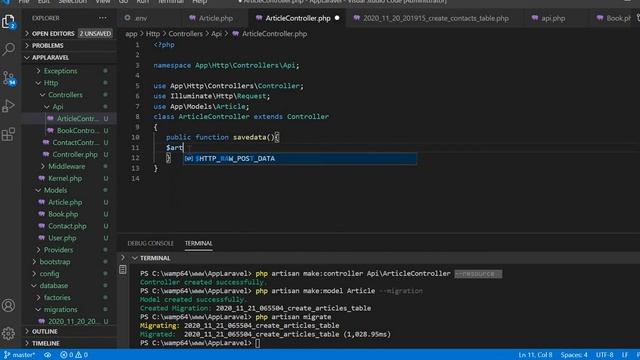Screen dimensions: 640x360
Task: Open User.php under Models folder
Action: pyautogui.click(x=62, y=238)
